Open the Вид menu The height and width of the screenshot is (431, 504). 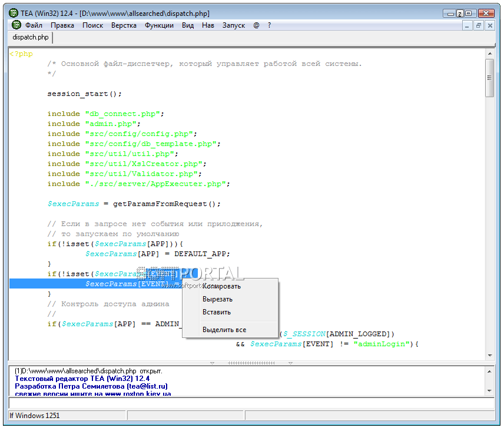point(188,25)
